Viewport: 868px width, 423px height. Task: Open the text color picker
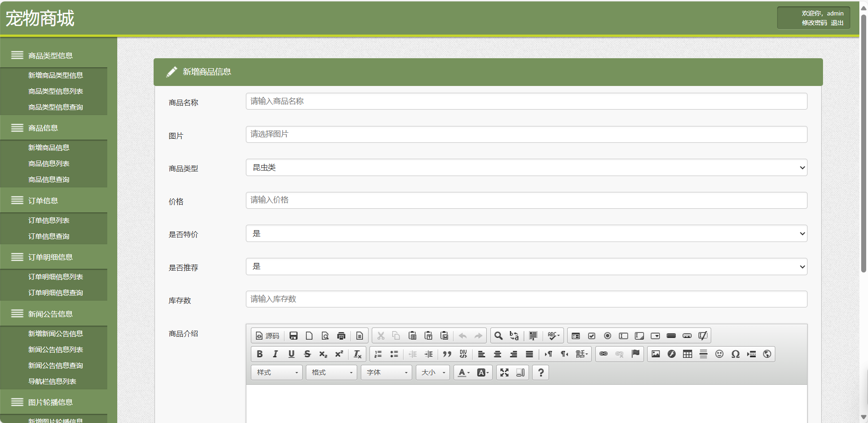pos(464,373)
